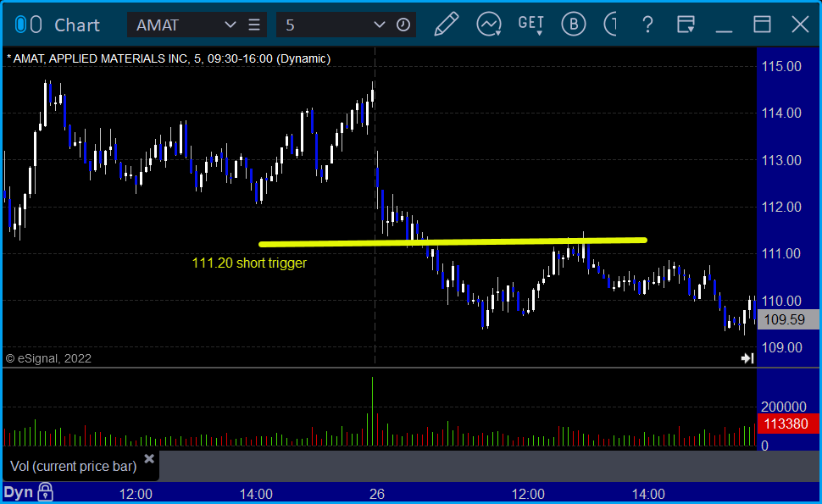Click the 112.00 price axis label
Image resolution: width=822 pixels, height=504 pixels.
pos(781,207)
